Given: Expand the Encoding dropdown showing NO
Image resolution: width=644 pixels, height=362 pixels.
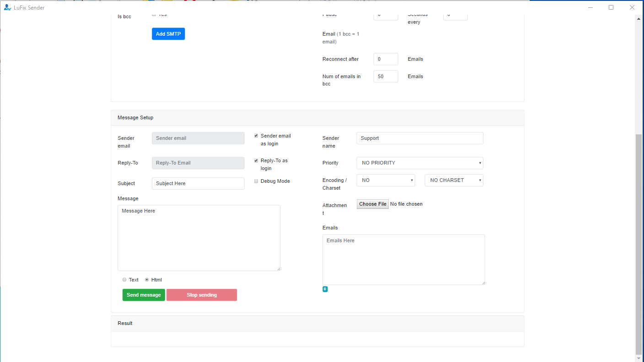Looking at the screenshot, I should [386, 180].
